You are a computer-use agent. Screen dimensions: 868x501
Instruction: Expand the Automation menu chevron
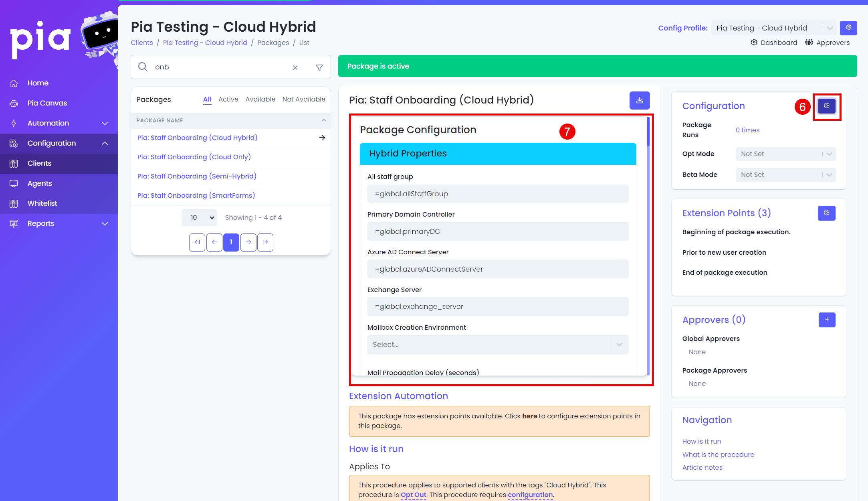pyautogui.click(x=105, y=123)
